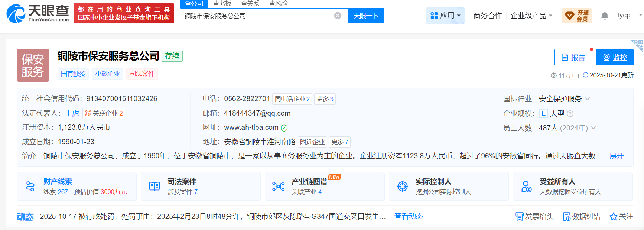This screenshot has height=230, width=644.
Task: Click the 司法案件 book icon
Action: click(154, 186)
